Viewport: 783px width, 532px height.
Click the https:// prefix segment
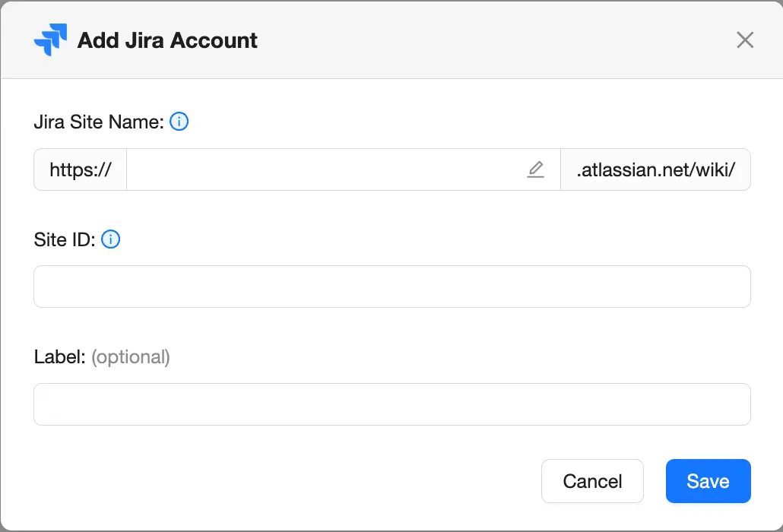pyautogui.click(x=79, y=169)
